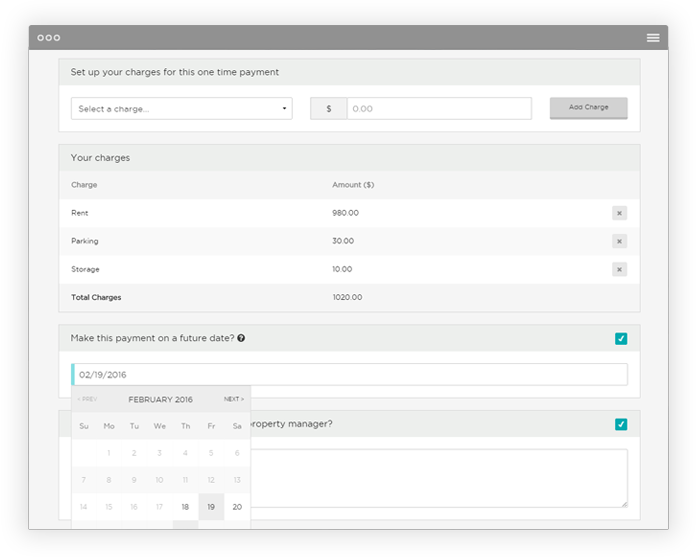Viewport: 697px width, 559px height.
Task: Click the FEBRUARY 2016 calendar title
Action: coord(160,399)
